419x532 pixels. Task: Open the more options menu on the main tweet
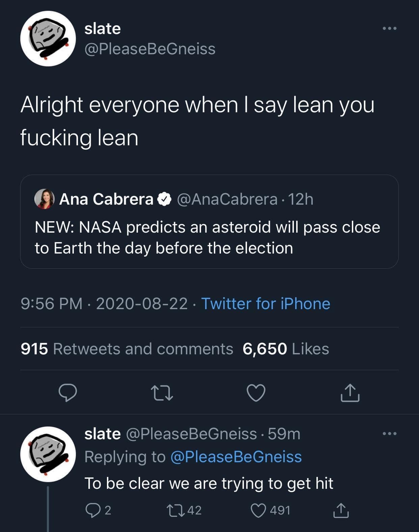tap(390, 29)
